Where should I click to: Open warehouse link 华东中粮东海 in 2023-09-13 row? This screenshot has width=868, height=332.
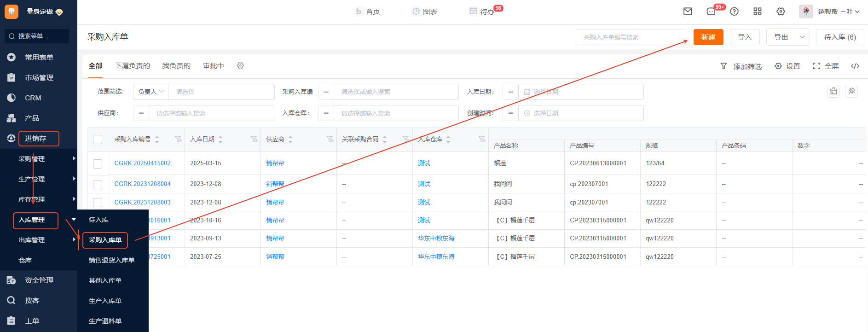pos(436,239)
